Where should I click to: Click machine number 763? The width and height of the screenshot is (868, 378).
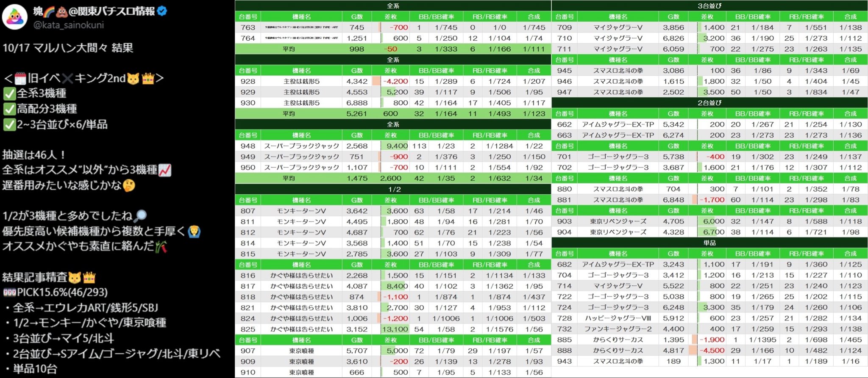[x=248, y=28]
